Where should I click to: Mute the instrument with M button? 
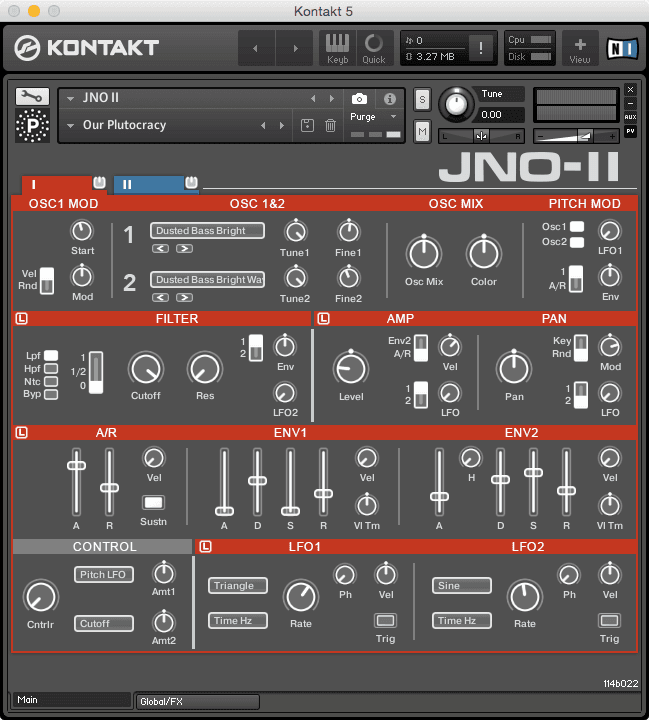point(422,132)
